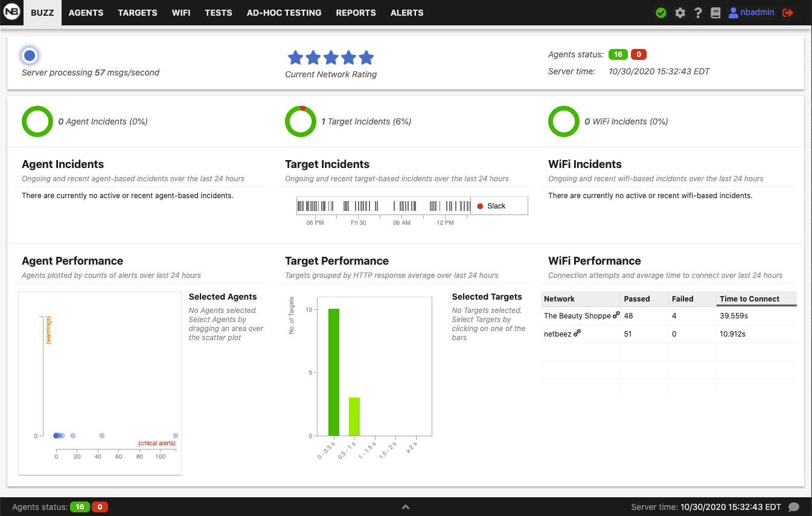Open the Help question mark icon
The image size is (812, 516).
pos(698,12)
